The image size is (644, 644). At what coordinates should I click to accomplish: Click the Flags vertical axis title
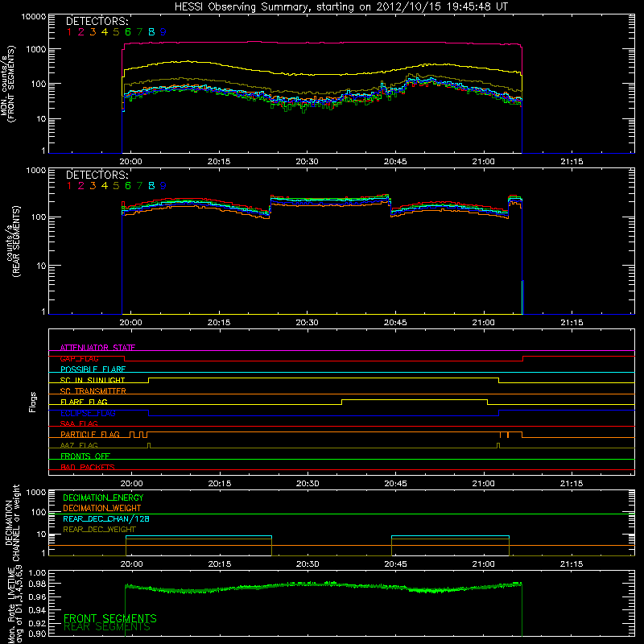coord(33,402)
